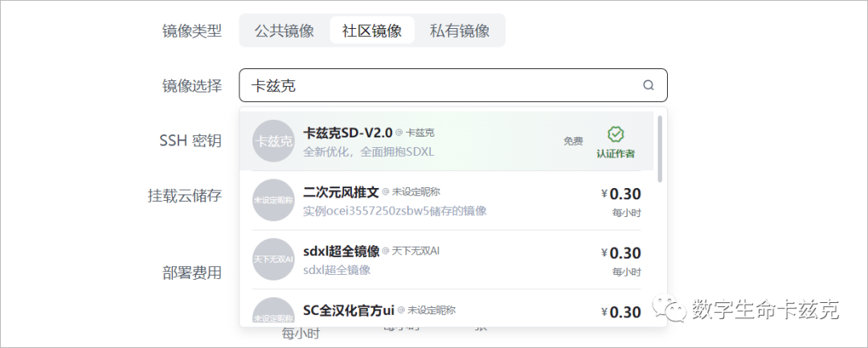Click the 部署费用 label
This screenshot has height=348, width=868.
click(192, 272)
